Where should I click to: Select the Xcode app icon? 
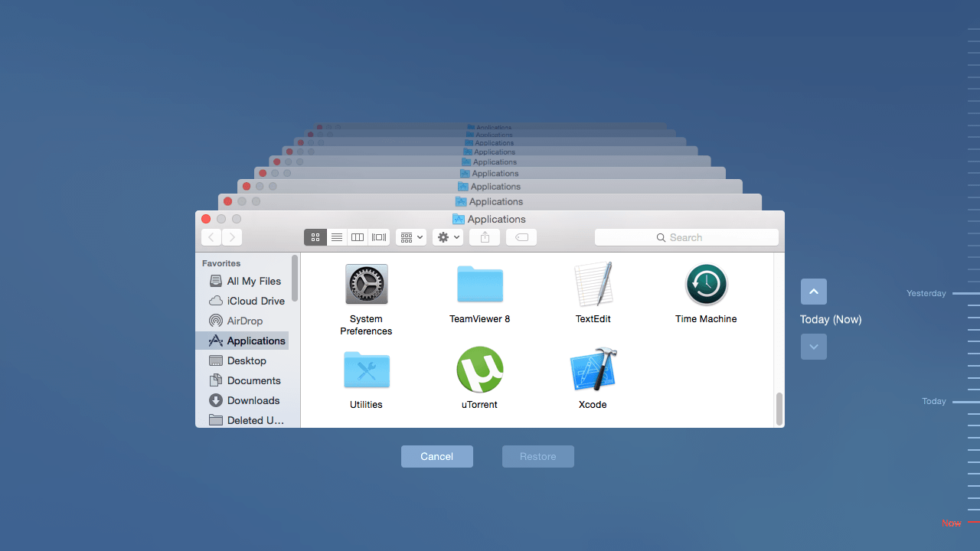(593, 370)
